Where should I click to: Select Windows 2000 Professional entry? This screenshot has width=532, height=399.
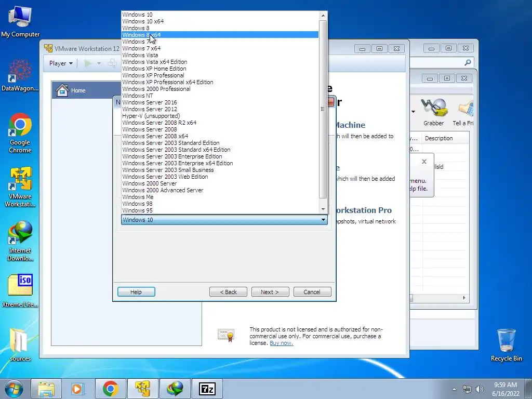pyautogui.click(x=220, y=89)
